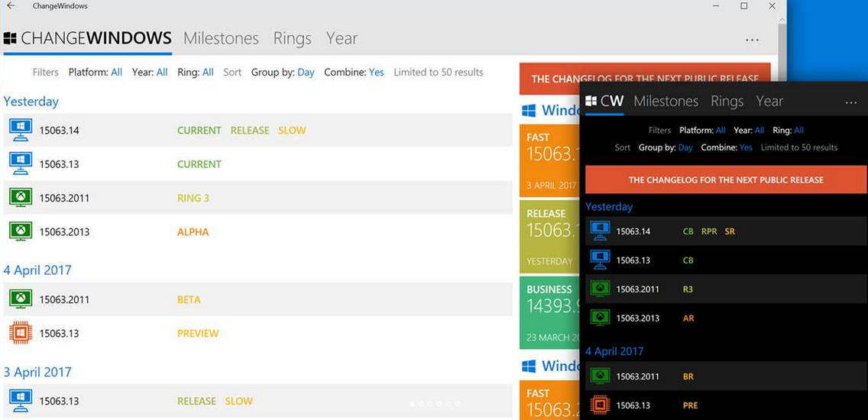Screen dimensions: 868x420
Task: Switch to Milestones tab in light window
Action: (221, 38)
